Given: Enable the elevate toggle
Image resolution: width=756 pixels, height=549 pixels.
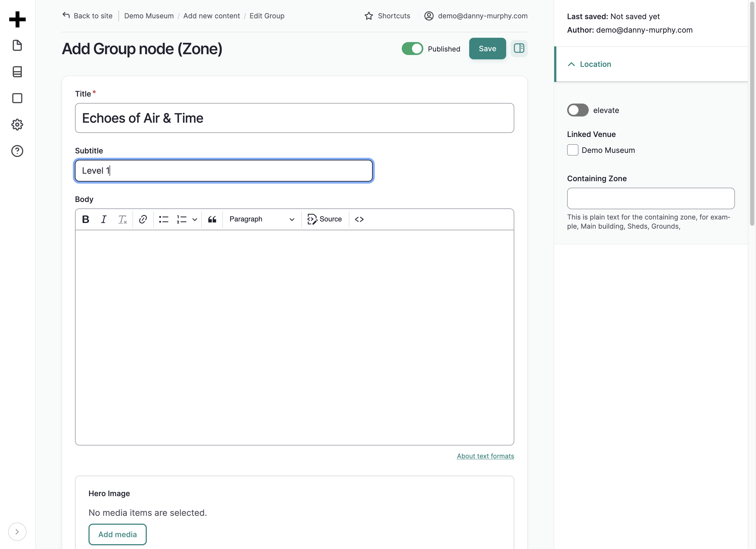Looking at the screenshot, I should point(578,110).
